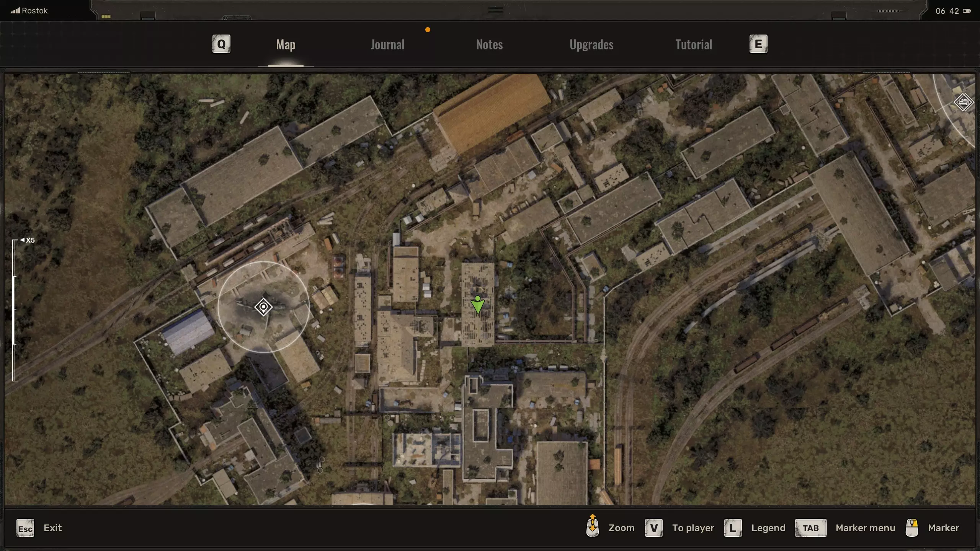Open the Upgrades tab
Screen dimensions: 980x551
[591, 45]
